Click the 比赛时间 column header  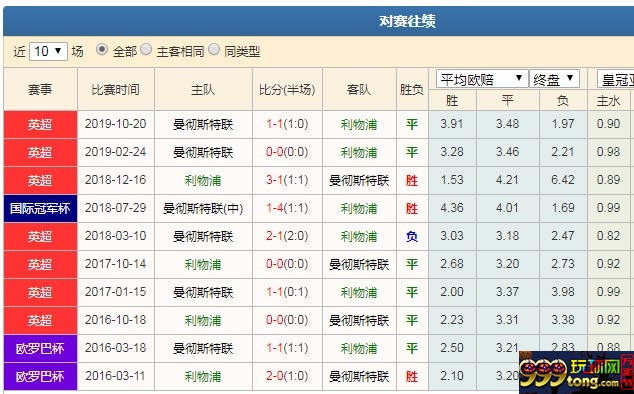point(116,89)
